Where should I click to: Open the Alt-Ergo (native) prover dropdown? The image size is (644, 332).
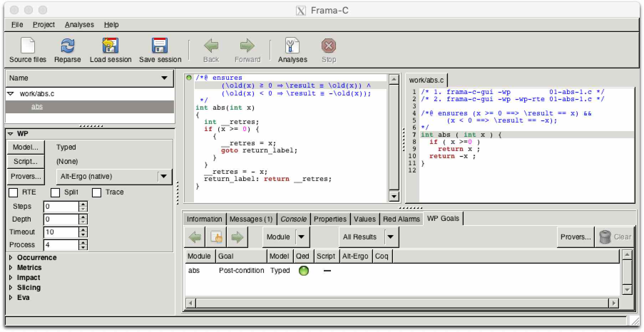tap(164, 176)
